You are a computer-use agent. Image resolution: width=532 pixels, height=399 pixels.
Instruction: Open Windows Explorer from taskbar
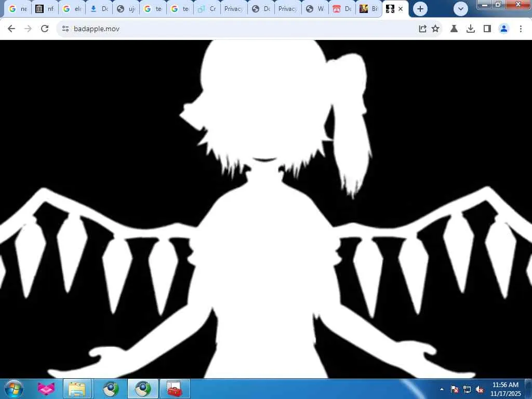[77, 389]
